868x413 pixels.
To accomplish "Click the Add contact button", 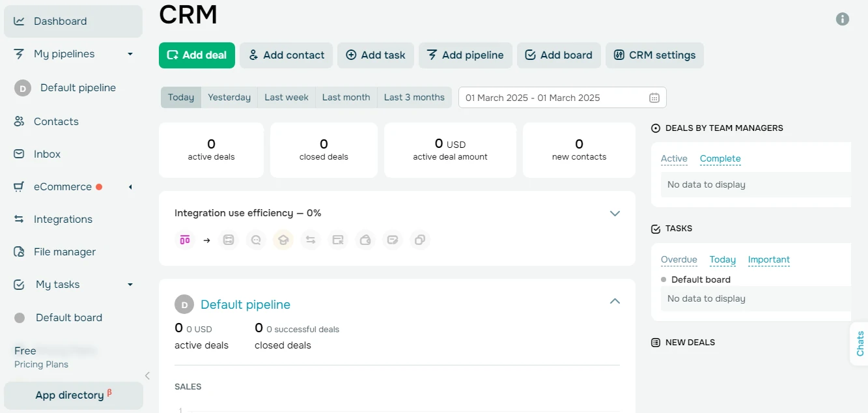I will tap(287, 55).
